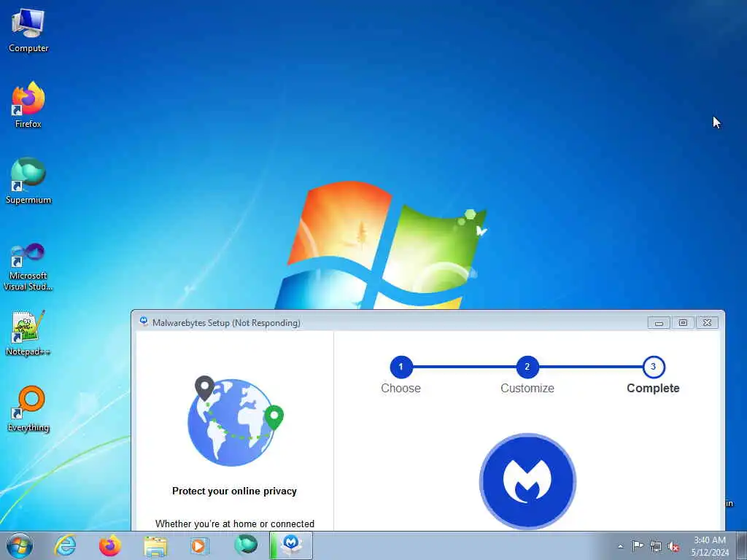
Task: Click the Malwarebytes Setup title bar icon
Action: [144, 322]
